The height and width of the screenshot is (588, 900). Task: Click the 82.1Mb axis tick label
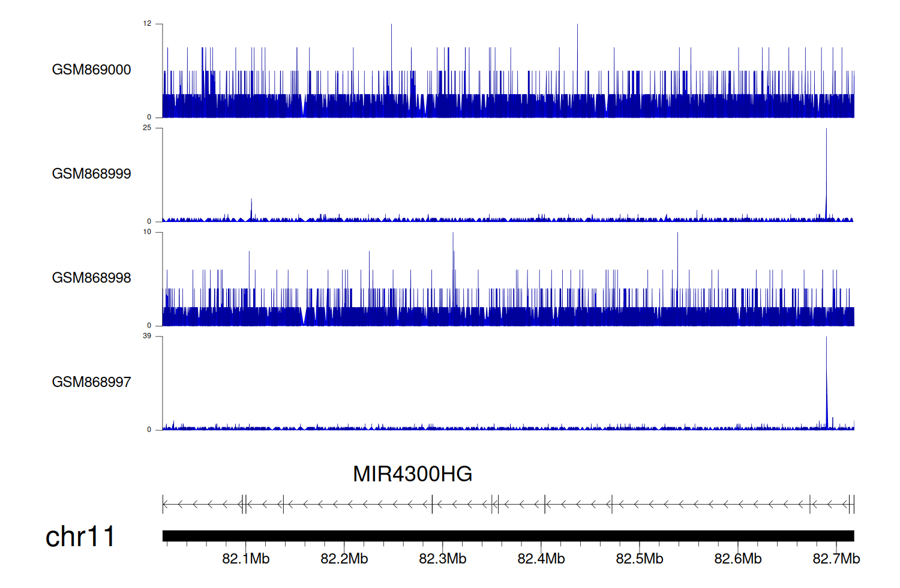(x=245, y=559)
